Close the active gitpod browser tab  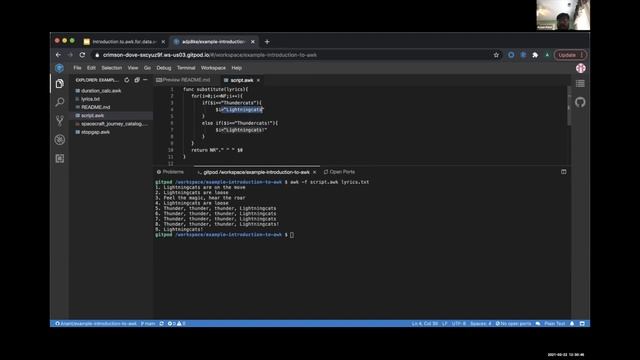[x=253, y=42]
